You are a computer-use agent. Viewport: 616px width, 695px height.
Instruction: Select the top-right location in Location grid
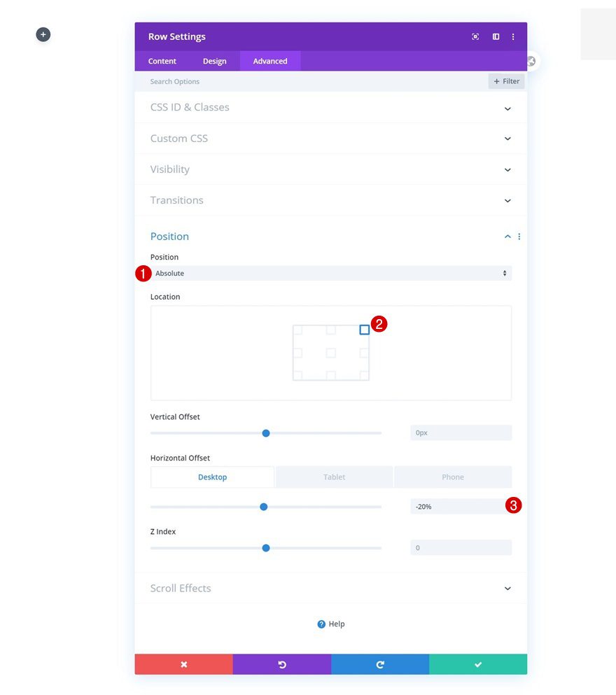coord(364,330)
